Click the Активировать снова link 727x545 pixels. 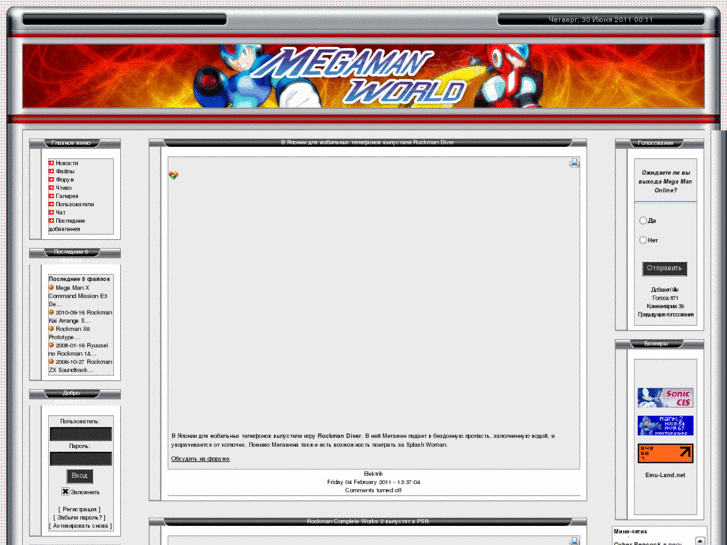pyautogui.click(x=80, y=526)
